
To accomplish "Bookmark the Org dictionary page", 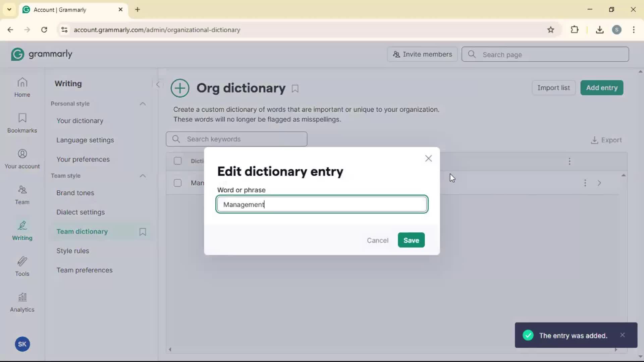I will click(x=295, y=88).
